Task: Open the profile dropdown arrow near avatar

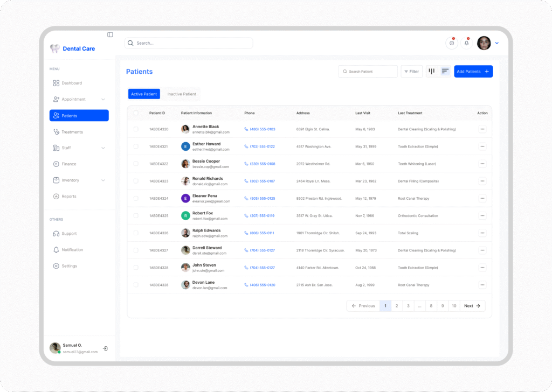Action: pyautogui.click(x=497, y=43)
